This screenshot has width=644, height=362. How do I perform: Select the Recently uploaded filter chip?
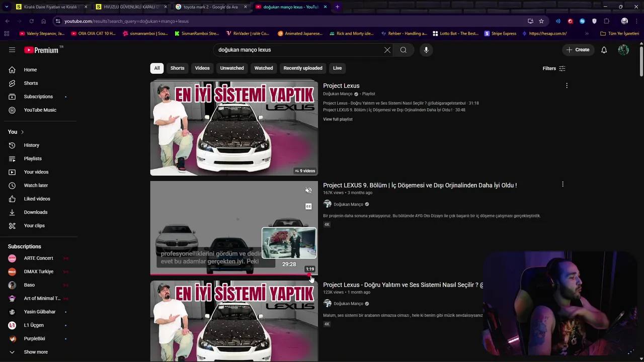(303, 68)
